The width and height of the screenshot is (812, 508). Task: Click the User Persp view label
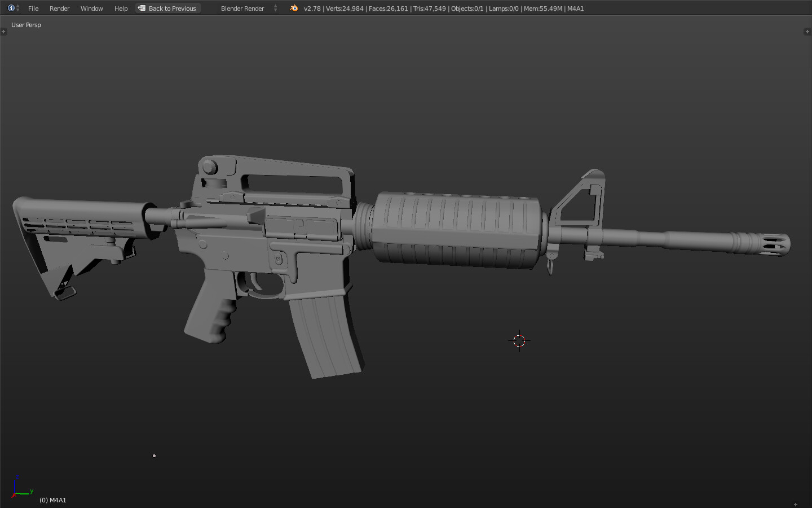26,25
